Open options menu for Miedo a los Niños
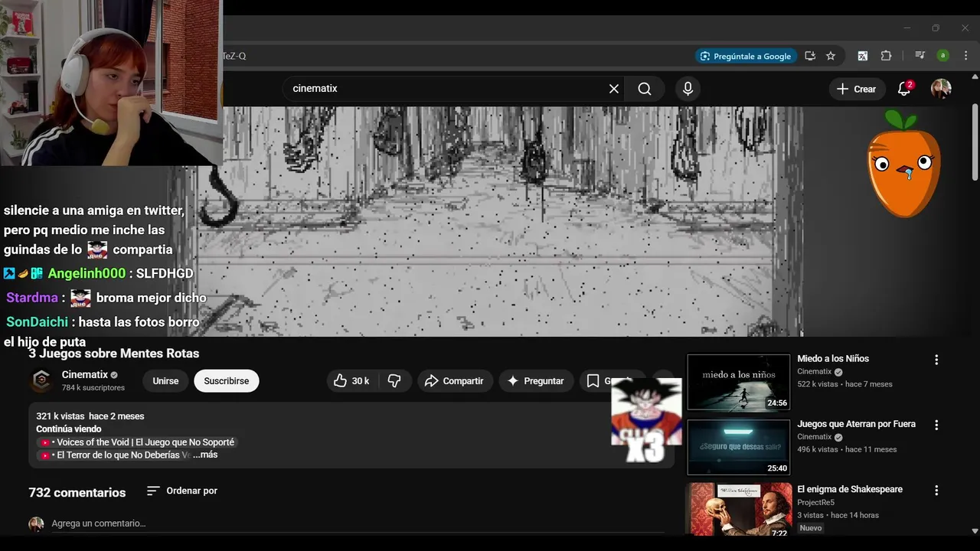Viewport: 980px width, 551px height. tap(936, 360)
